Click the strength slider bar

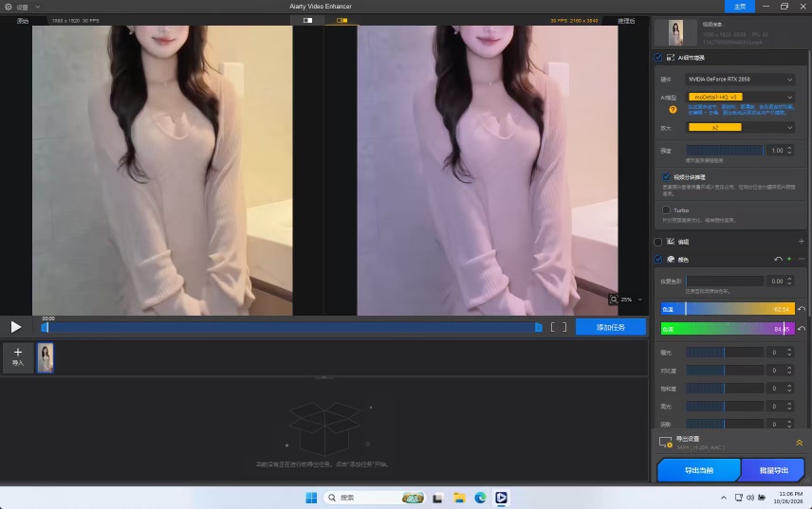point(725,151)
